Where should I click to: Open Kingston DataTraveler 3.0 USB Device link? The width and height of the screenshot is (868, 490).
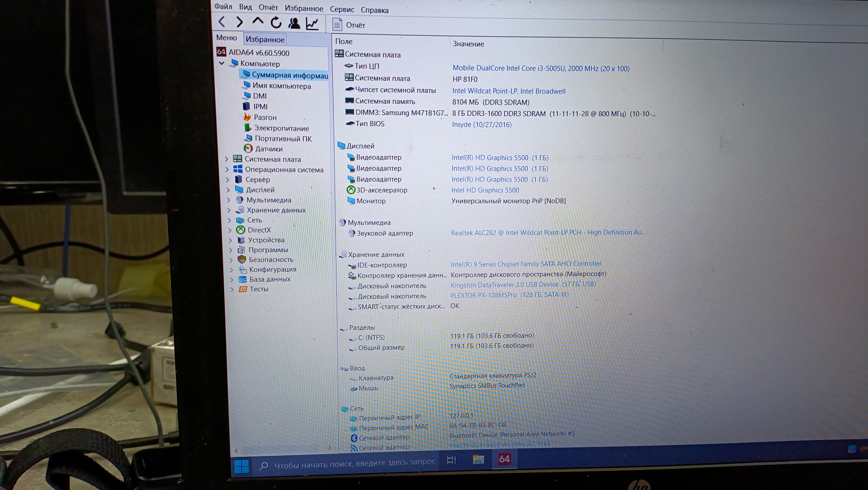pos(523,285)
